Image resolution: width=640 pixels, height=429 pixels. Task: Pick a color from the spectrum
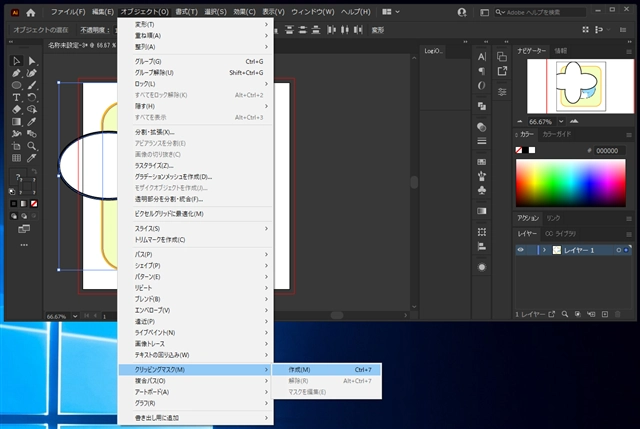tap(570, 184)
